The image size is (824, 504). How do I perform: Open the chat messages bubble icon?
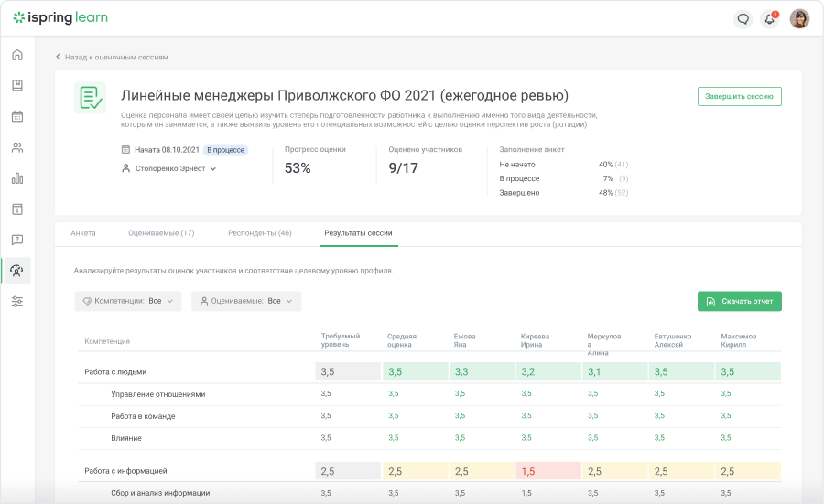click(x=743, y=19)
